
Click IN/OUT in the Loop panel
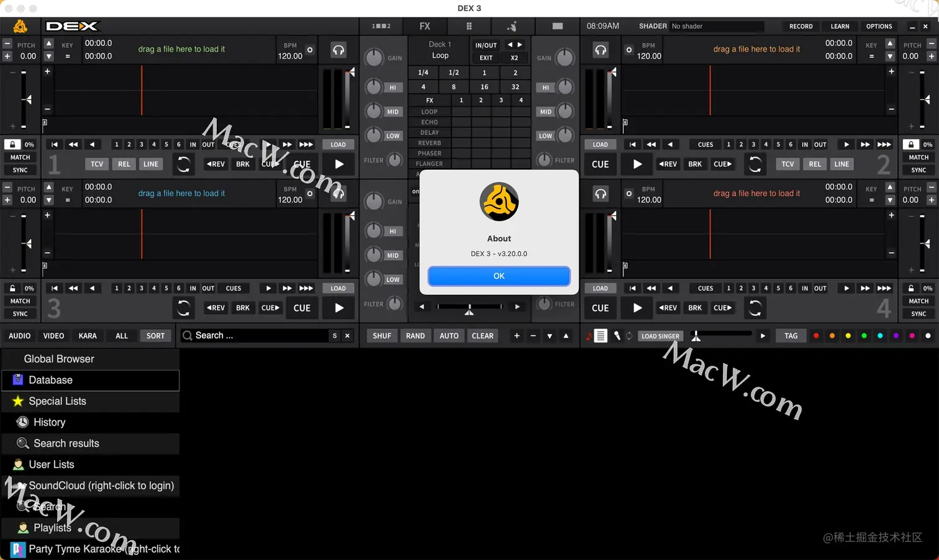coord(486,45)
